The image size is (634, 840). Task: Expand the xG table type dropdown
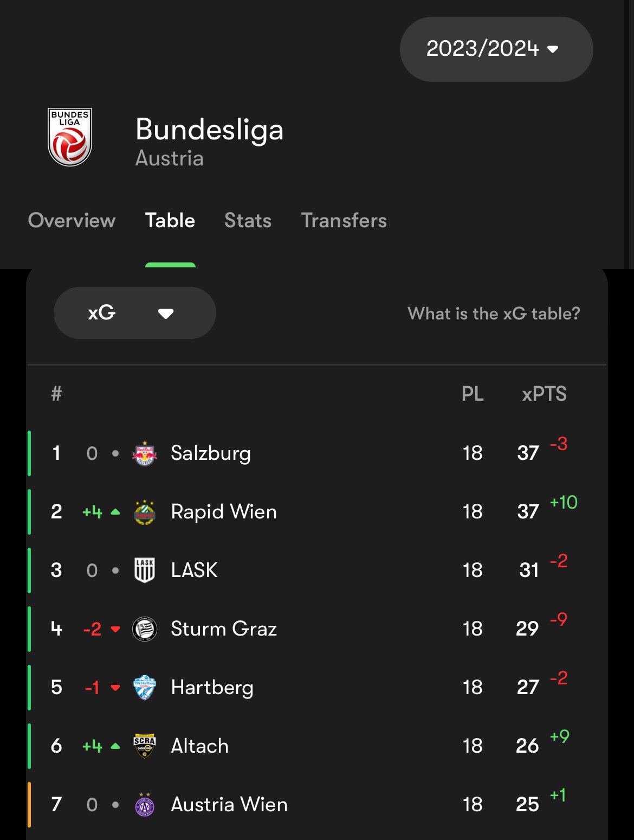pyautogui.click(x=135, y=313)
